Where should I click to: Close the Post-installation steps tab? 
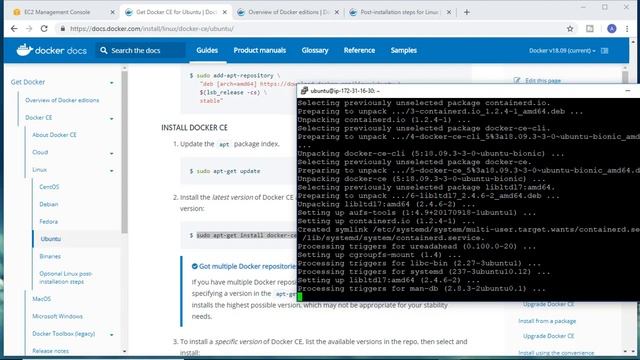tap(449, 12)
